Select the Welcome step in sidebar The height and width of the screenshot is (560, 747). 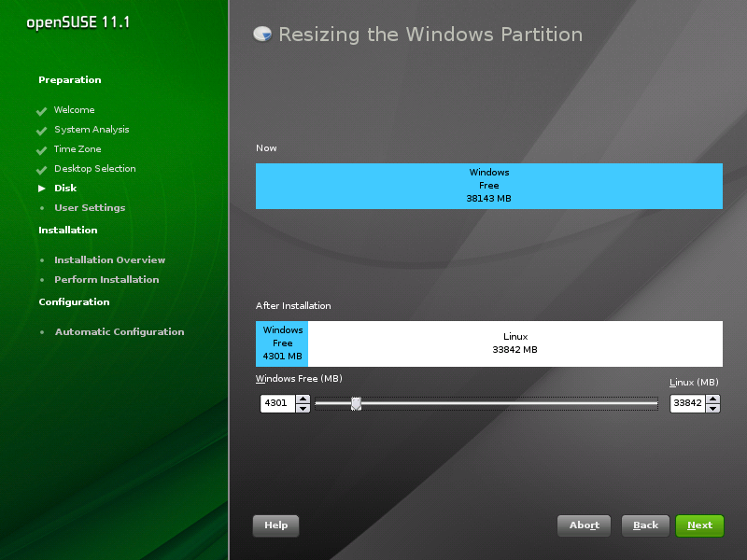[x=75, y=109]
